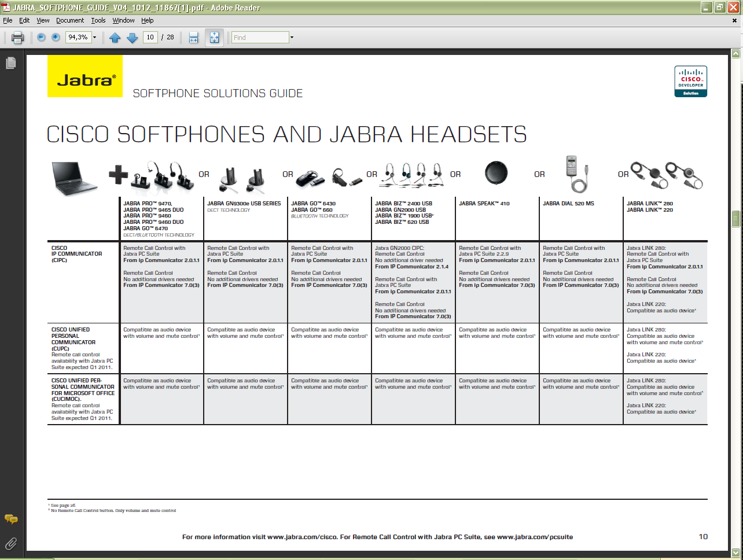Click the laptop image in the page
Screen dimensions: 743x560
pos(75,178)
